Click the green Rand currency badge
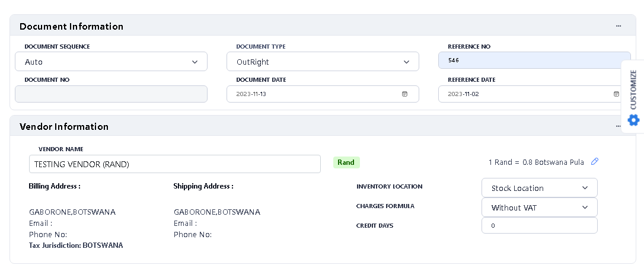This screenshot has width=644, height=268. click(x=346, y=162)
